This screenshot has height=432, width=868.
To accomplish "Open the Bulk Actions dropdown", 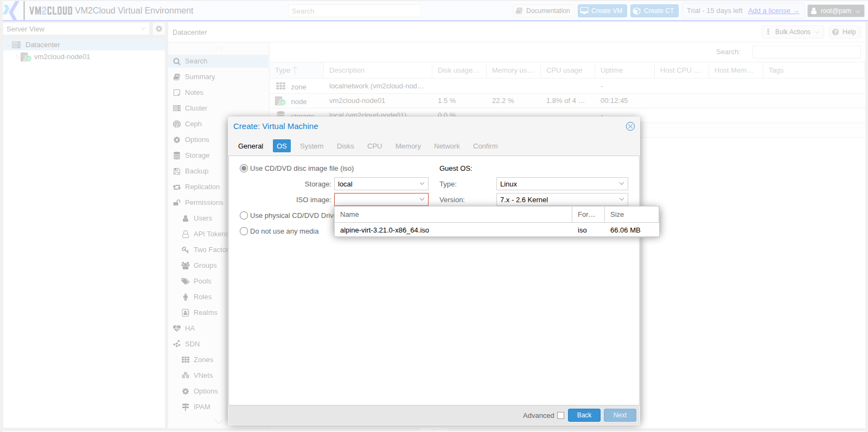I will [793, 32].
